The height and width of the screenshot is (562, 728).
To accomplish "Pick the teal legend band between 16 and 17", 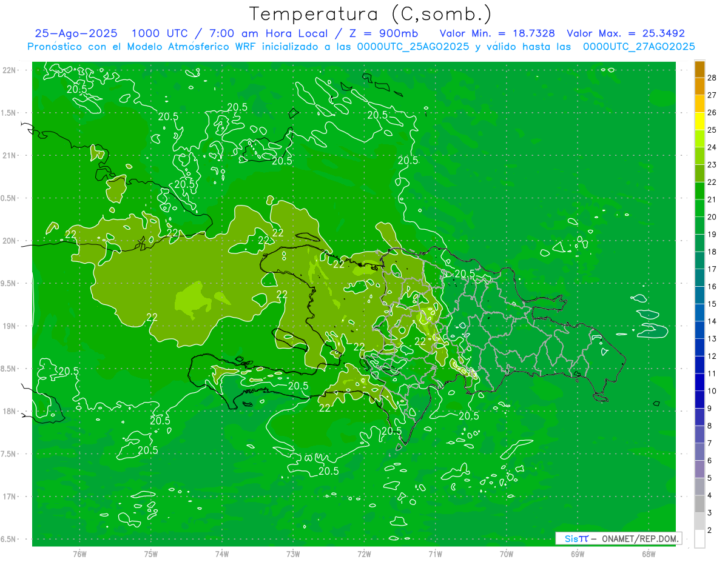I will [700, 278].
